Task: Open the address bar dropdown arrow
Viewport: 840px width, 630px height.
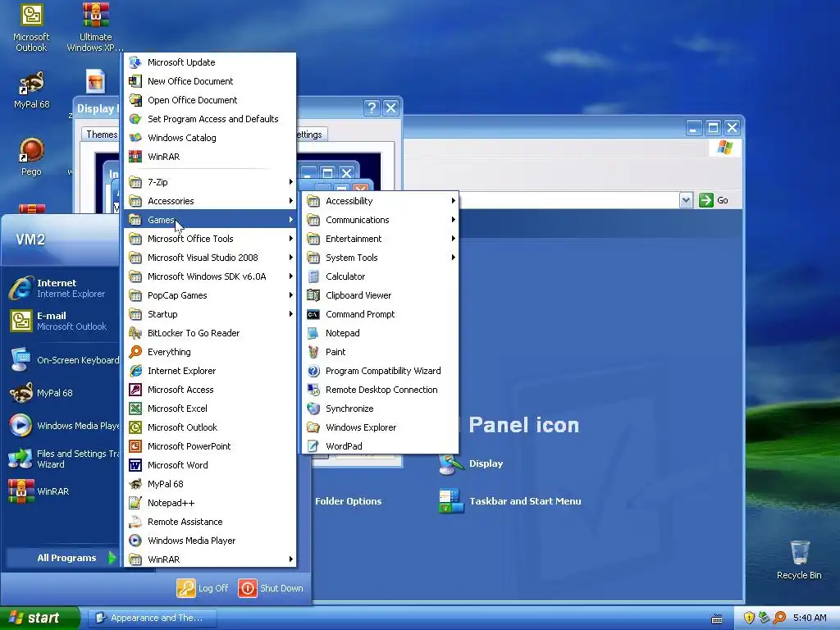Action: [x=686, y=200]
